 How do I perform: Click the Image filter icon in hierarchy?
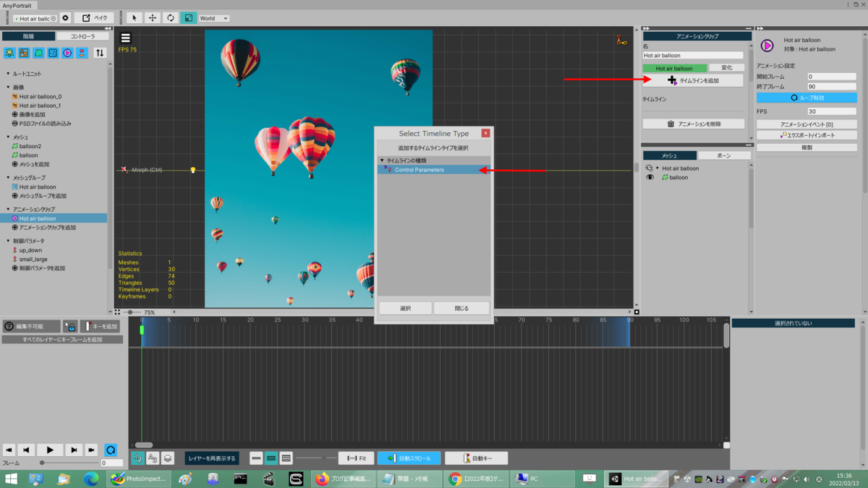(x=24, y=53)
